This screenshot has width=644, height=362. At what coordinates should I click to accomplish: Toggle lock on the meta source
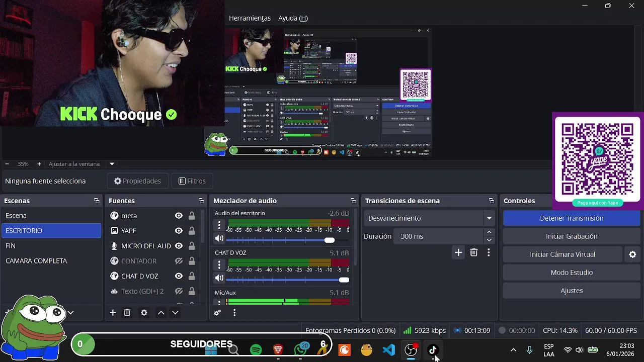coord(192,216)
